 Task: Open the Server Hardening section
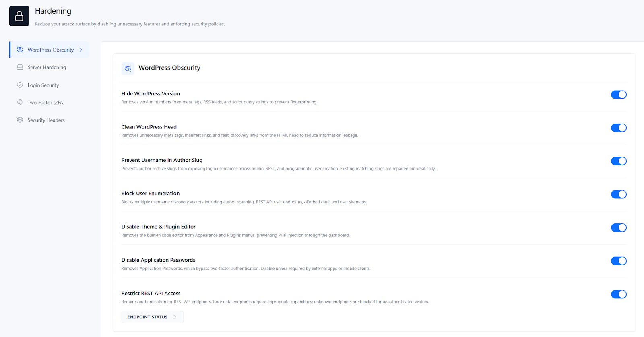(x=49, y=67)
